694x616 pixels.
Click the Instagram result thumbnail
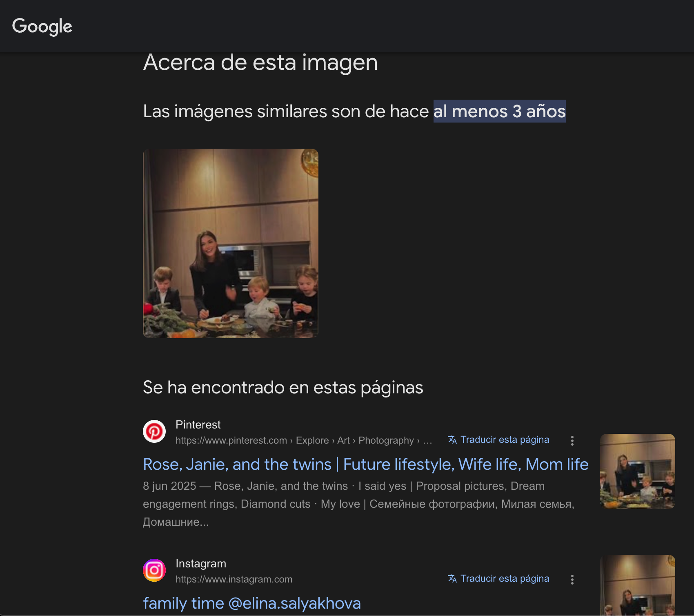(x=638, y=585)
